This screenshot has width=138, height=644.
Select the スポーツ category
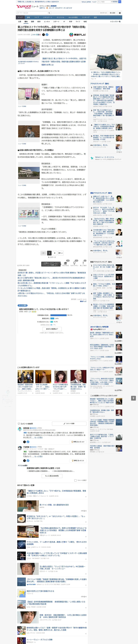pyautogui.click(x=56, y=21)
